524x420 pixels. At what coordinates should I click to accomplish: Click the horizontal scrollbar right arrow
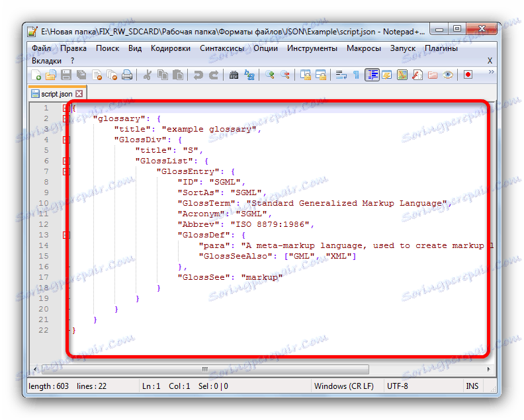coord(488,369)
